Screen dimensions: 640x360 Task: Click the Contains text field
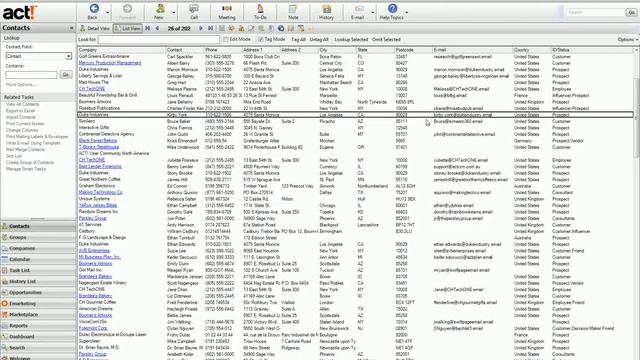tap(31, 75)
